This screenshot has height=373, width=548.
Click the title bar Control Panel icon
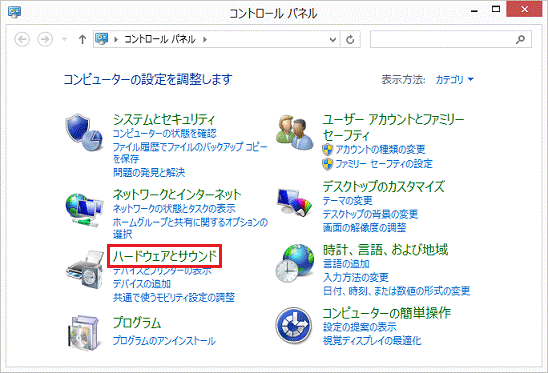14,12
